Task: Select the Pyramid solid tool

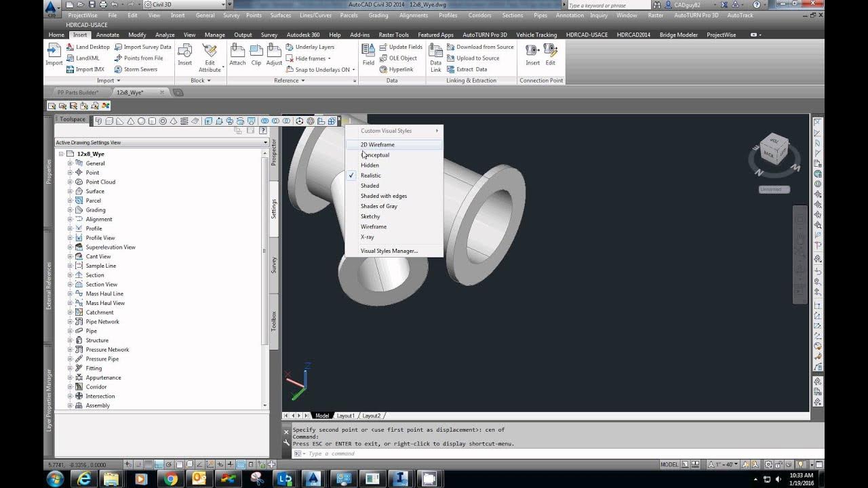Action: pyautogui.click(x=174, y=121)
